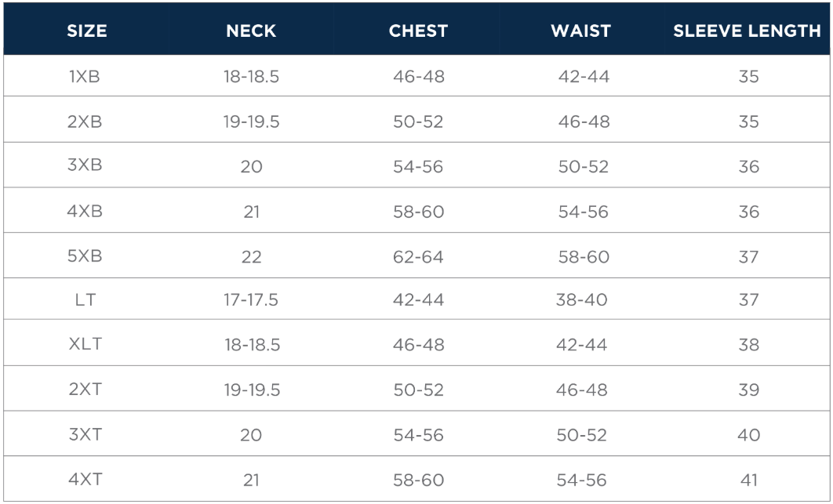The height and width of the screenshot is (504, 833).
Task: Select the 2XB size row label
Action: (85, 121)
